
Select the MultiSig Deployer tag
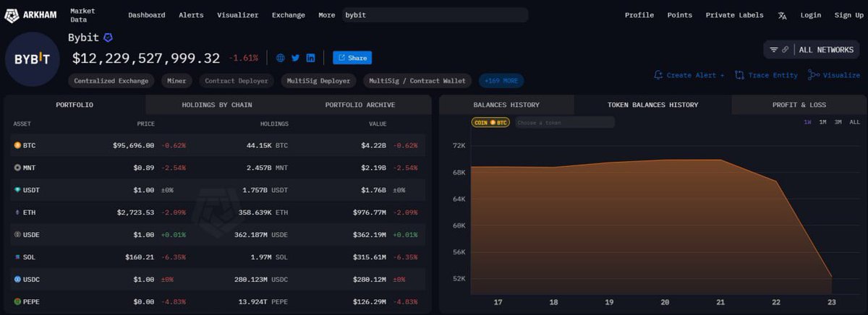[318, 81]
